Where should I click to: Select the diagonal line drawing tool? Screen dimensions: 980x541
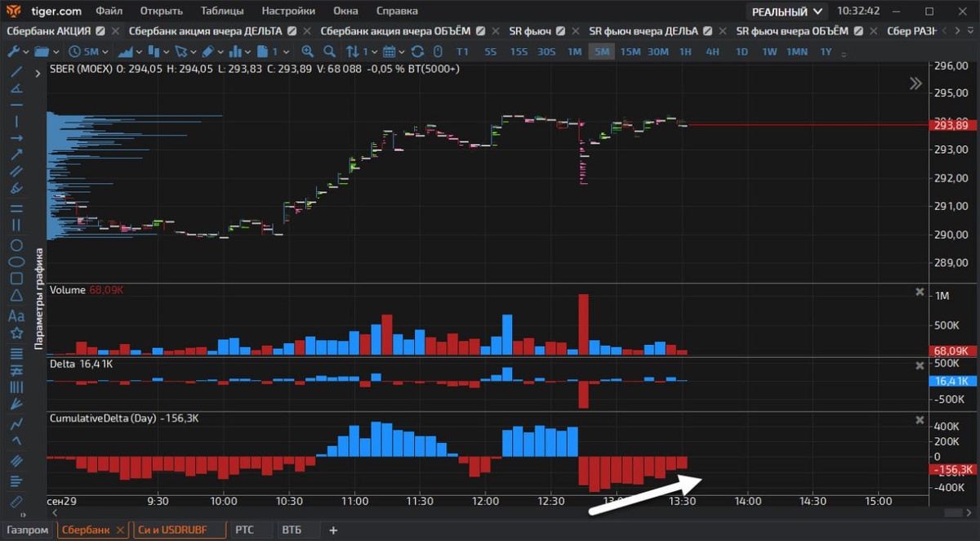point(16,73)
